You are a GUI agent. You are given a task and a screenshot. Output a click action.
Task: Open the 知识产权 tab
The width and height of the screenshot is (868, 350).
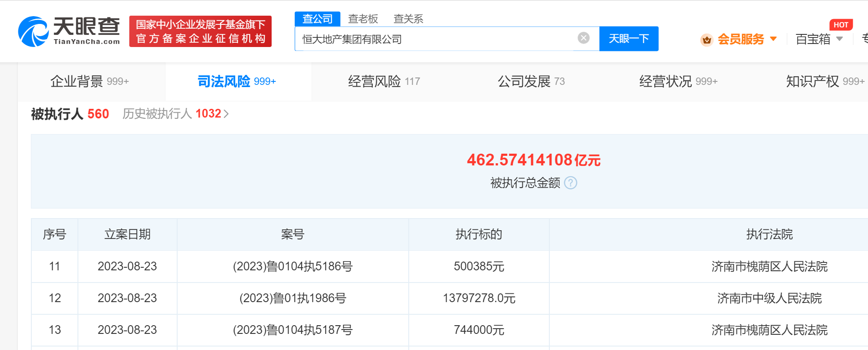(x=825, y=81)
